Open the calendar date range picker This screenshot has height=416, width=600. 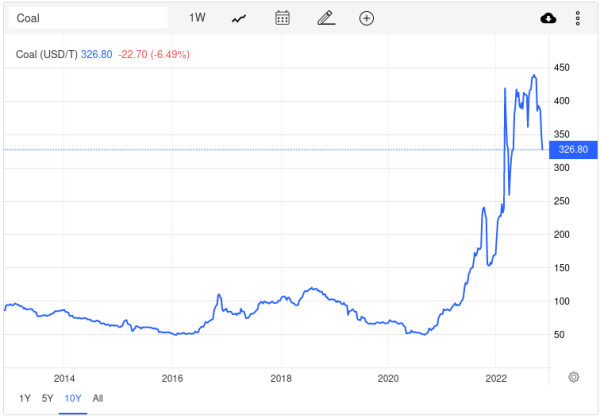point(282,18)
